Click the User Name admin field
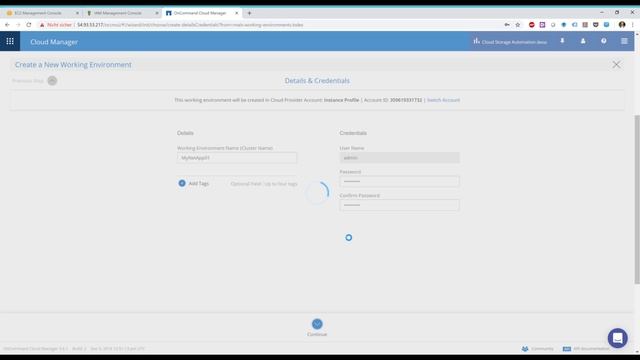 400,158
